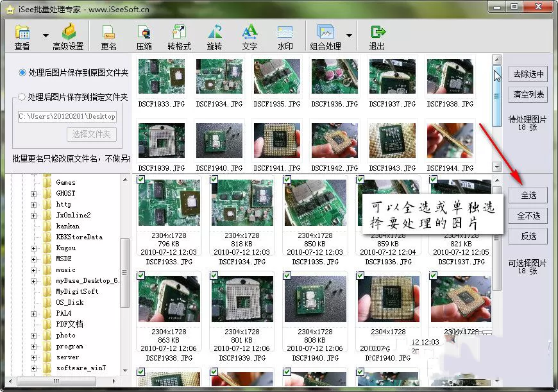Select the PDF文档 folder

69,325
